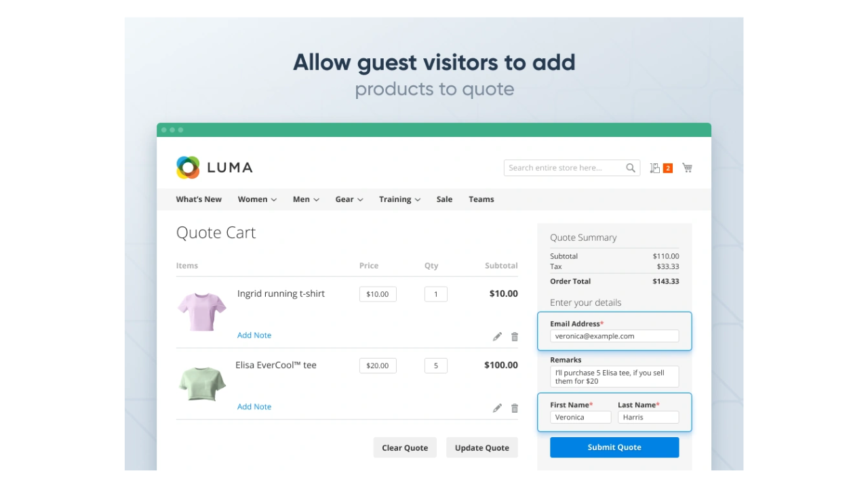Open the What's New menu item
Screen dimensions: 868x488
[199, 199]
